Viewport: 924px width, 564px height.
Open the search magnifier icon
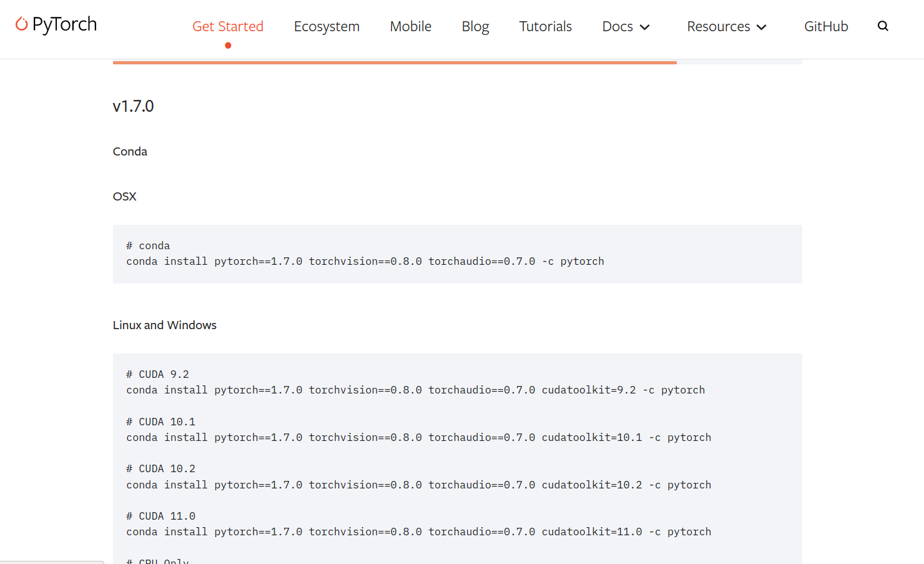coord(883,26)
